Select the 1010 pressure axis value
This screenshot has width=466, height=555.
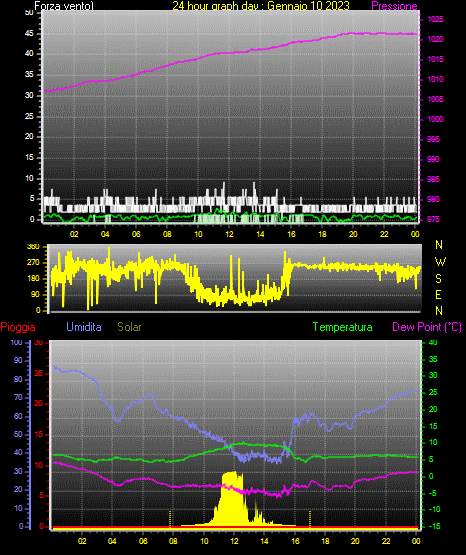435,79
